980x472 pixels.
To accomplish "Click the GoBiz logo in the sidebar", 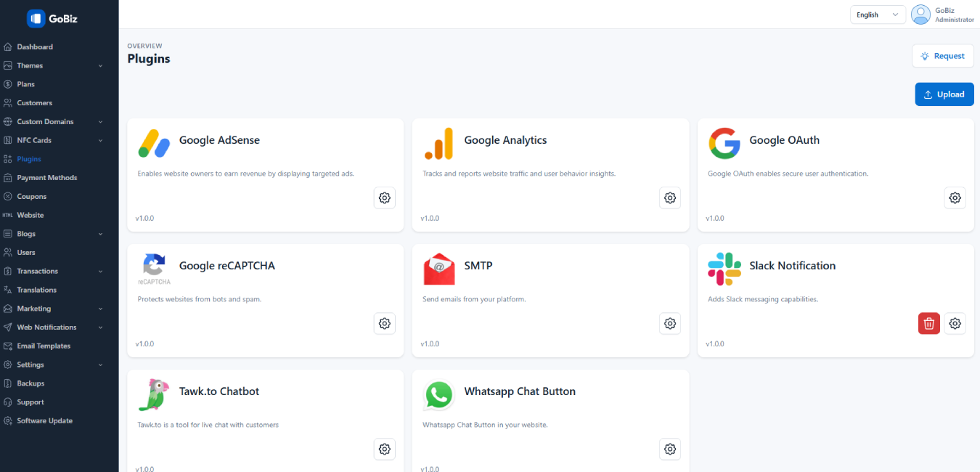I will 51,17.
